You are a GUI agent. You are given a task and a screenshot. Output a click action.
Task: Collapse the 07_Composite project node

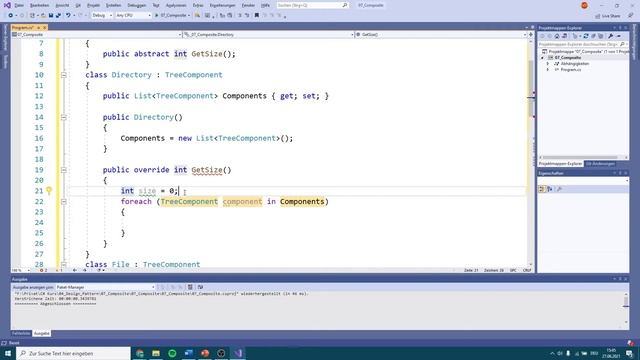[542, 58]
